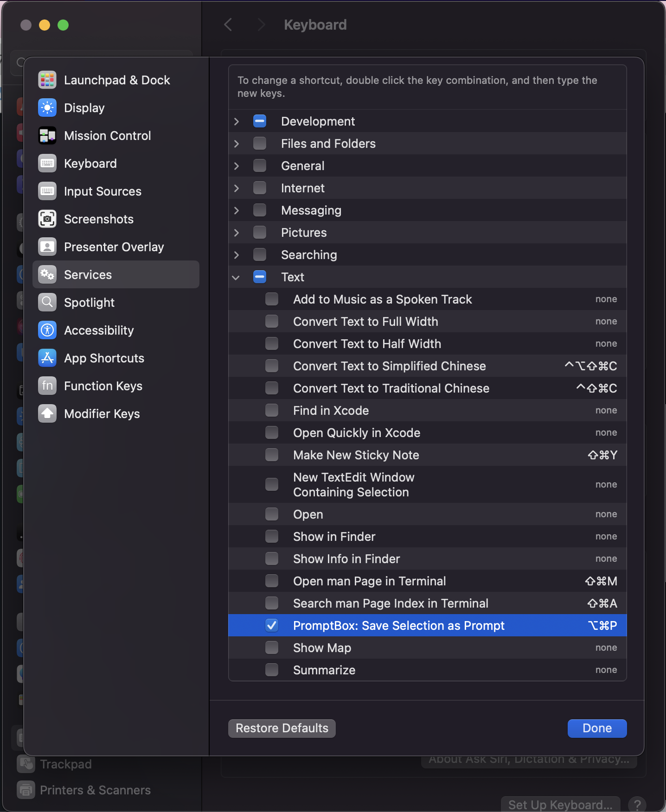This screenshot has width=666, height=812.
Task: Click the Presenter Overlay icon
Action: [47, 247]
